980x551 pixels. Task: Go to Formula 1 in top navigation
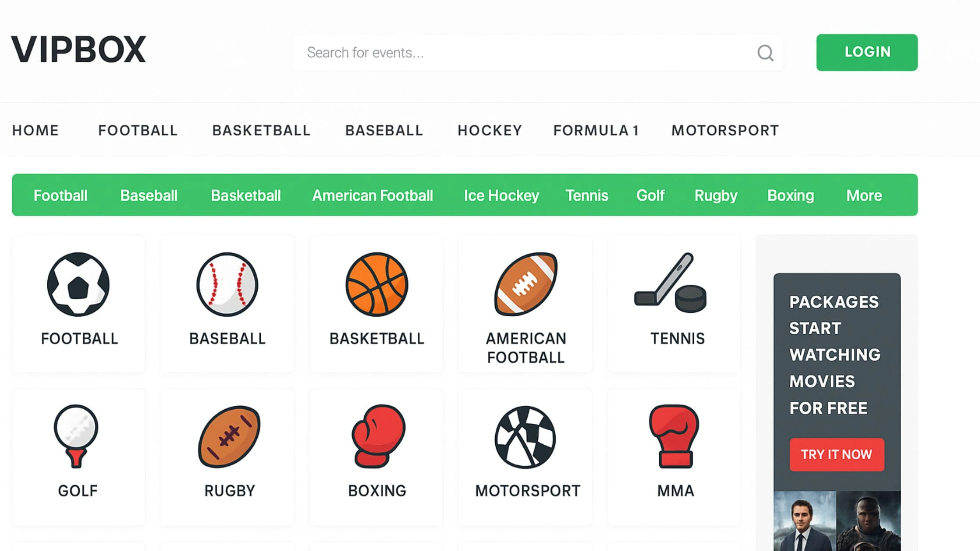tap(596, 130)
